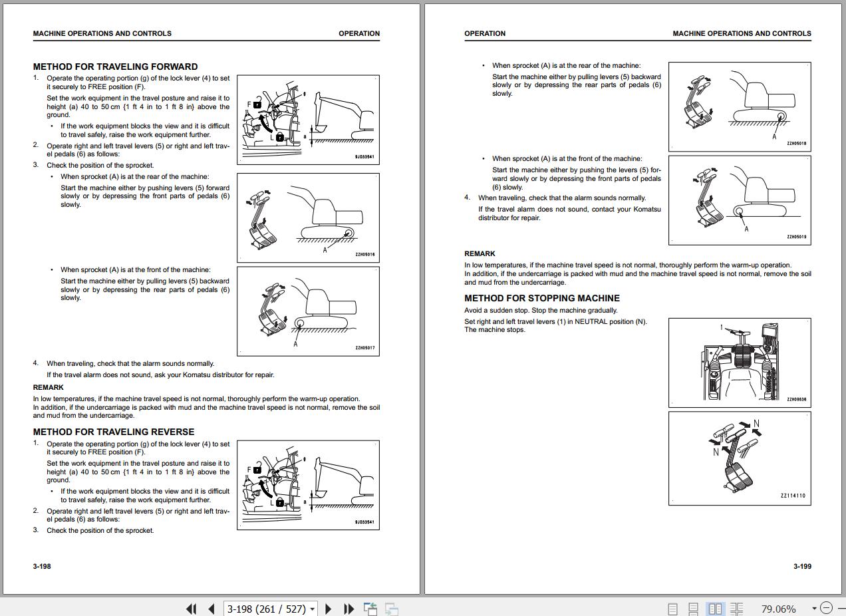Go to next page
846x616 pixels.
328,609
